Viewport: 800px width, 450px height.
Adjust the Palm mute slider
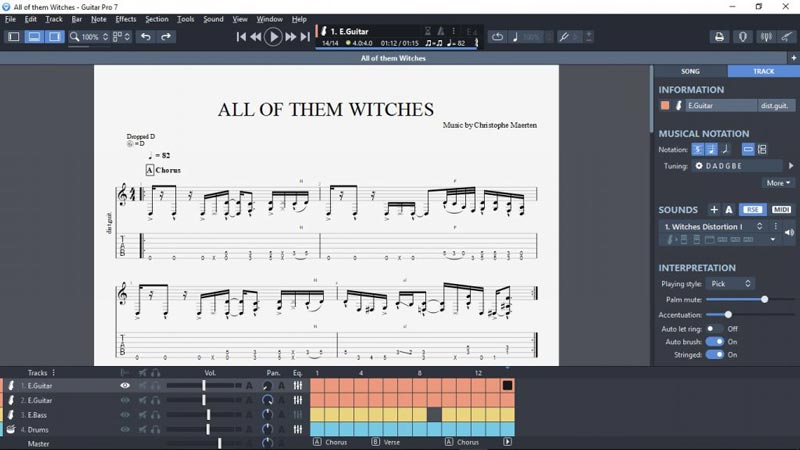coord(750,299)
